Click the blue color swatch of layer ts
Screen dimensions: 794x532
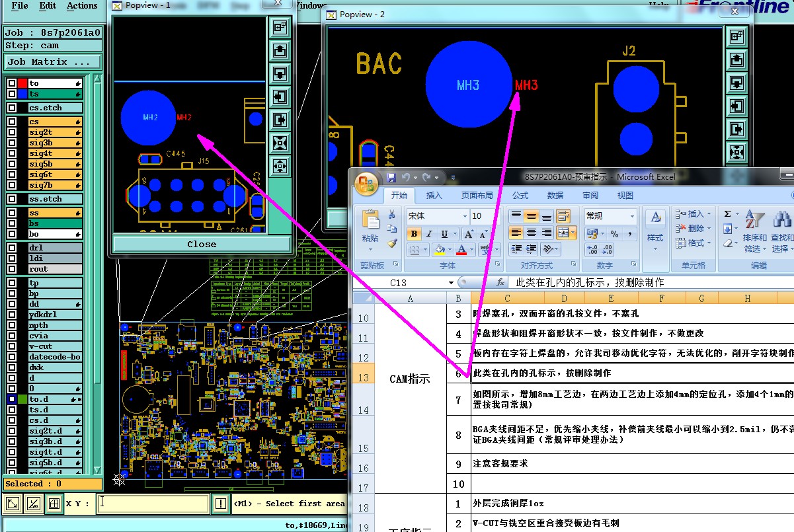click(x=22, y=94)
